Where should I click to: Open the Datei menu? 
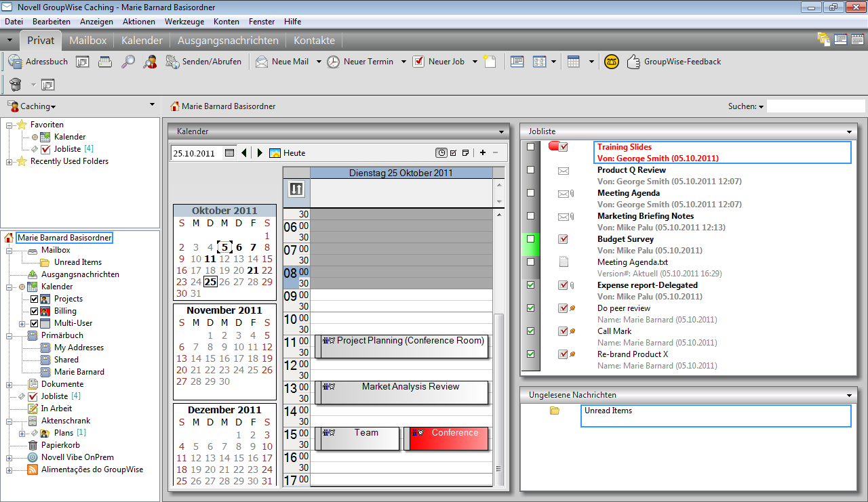[14, 22]
